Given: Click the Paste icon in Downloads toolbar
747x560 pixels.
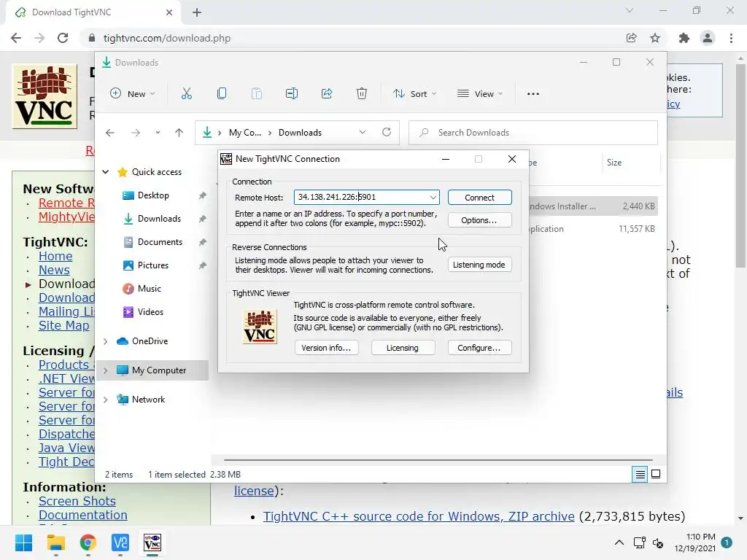Looking at the screenshot, I should pos(256,94).
